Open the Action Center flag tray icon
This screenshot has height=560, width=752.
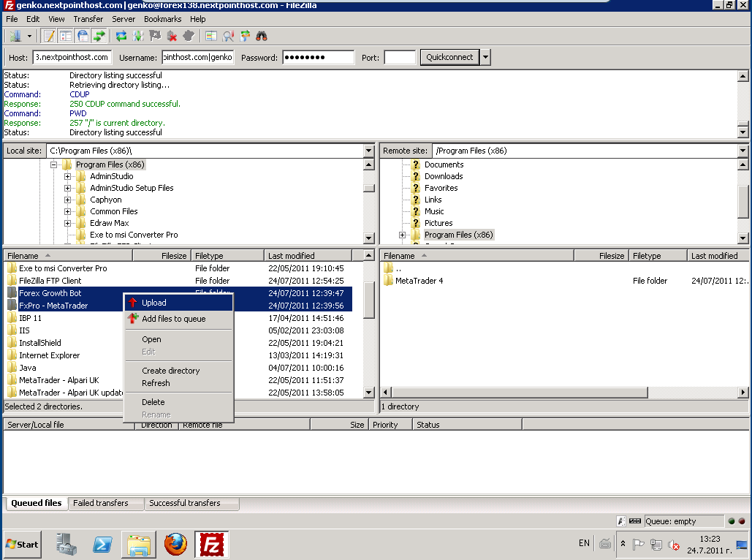638,545
